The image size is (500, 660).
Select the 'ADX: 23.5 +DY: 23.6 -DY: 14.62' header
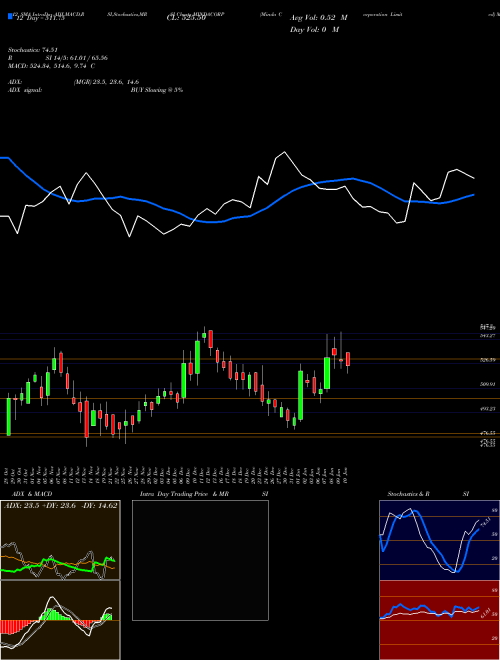[x=61, y=506]
